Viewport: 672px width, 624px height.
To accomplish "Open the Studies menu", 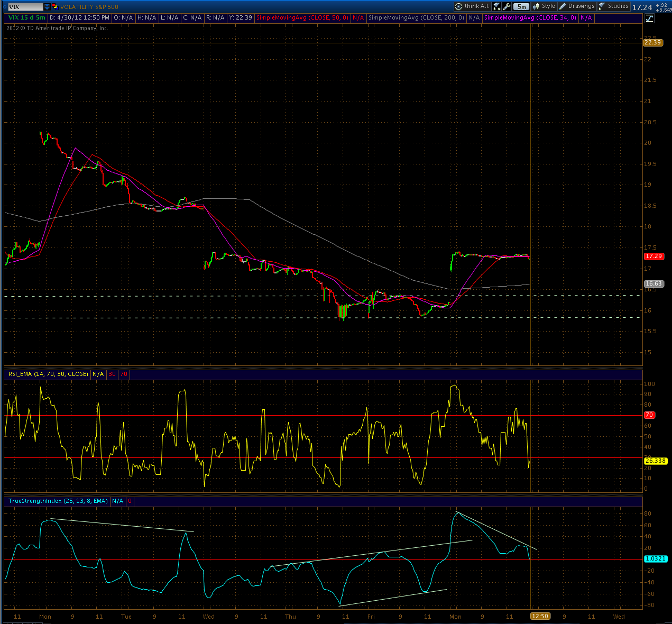I will (x=613, y=6).
